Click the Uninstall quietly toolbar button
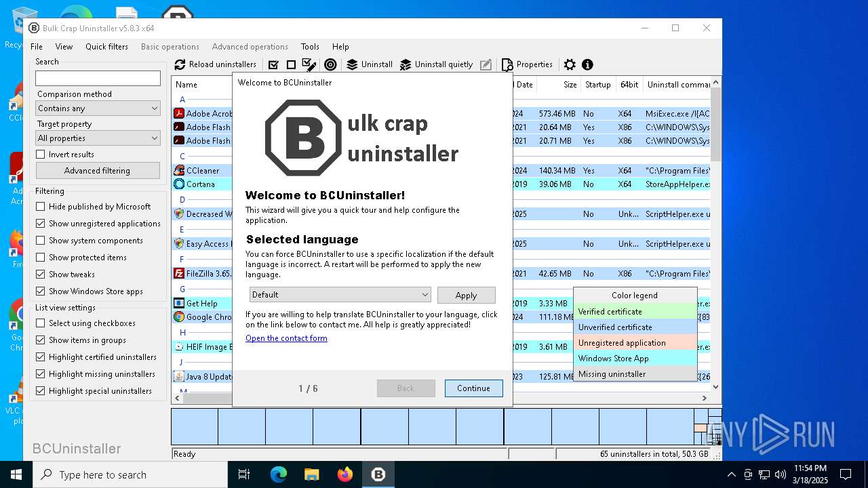This screenshot has width=868, height=488. pos(436,64)
